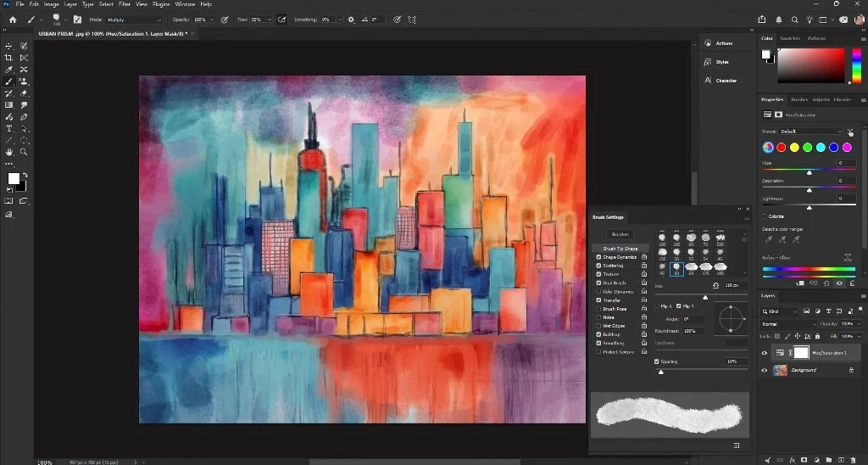The width and height of the screenshot is (868, 465).
Task: Select the Zoom tool
Action: (24, 152)
